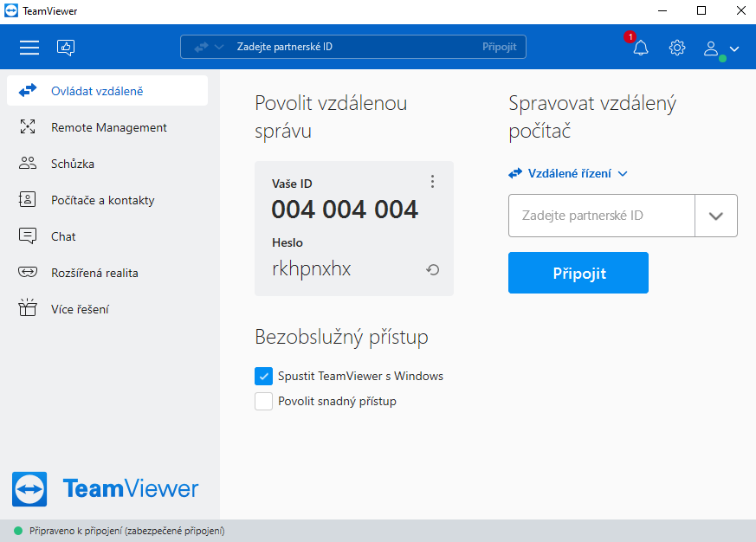Open the hamburger menu

pyautogui.click(x=29, y=48)
